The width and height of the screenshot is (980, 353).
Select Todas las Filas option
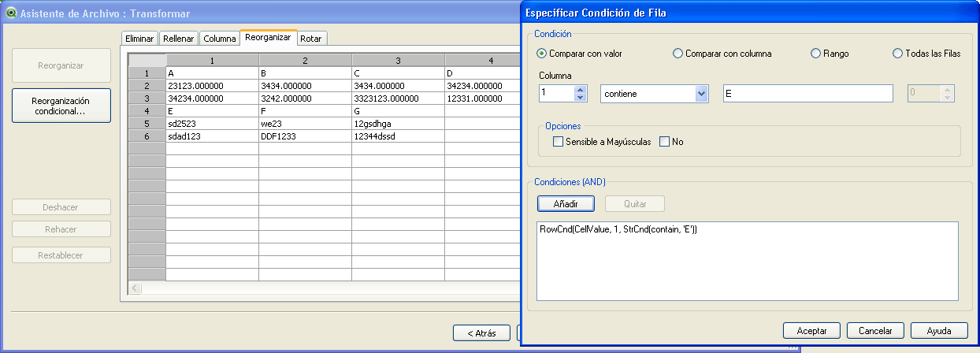(x=897, y=54)
